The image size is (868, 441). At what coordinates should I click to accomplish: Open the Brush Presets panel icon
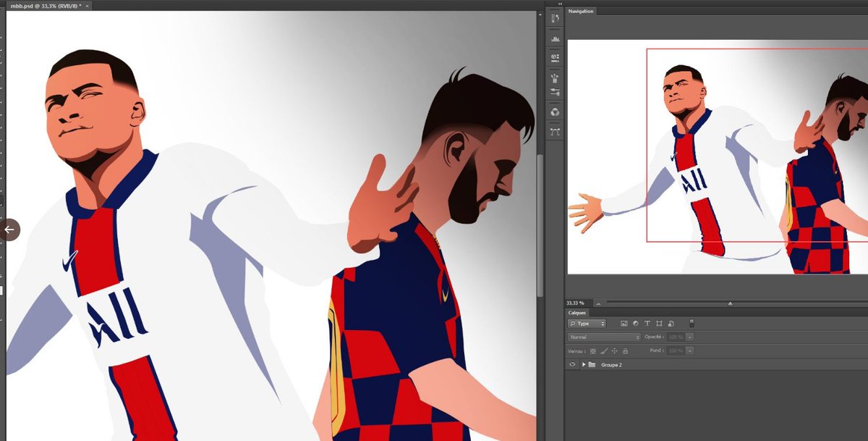556,77
